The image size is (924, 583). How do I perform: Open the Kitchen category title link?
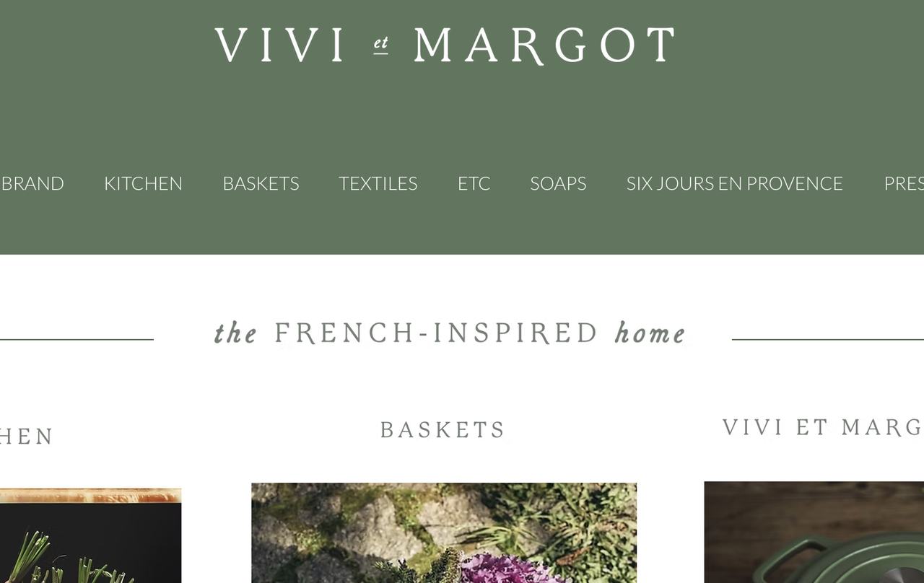(27, 437)
